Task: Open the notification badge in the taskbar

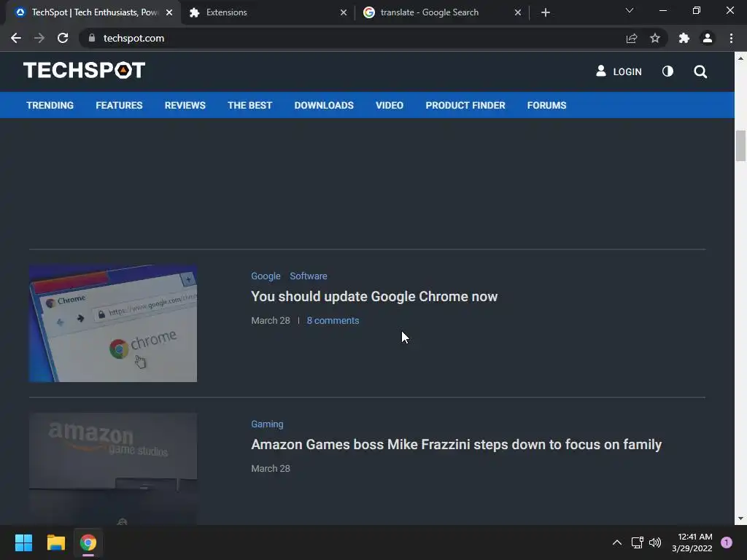Action: coord(727,542)
